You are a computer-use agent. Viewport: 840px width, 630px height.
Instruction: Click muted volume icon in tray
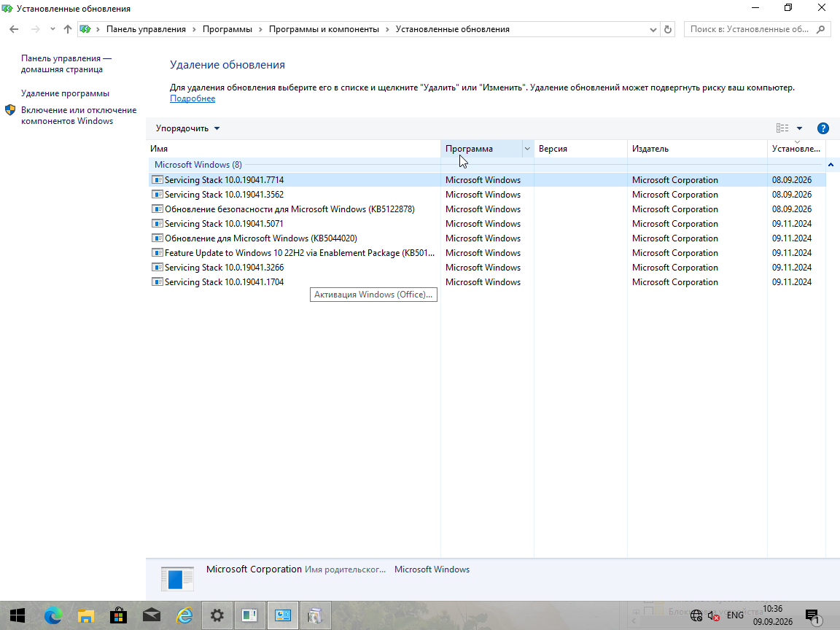pyautogui.click(x=714, y=615)
